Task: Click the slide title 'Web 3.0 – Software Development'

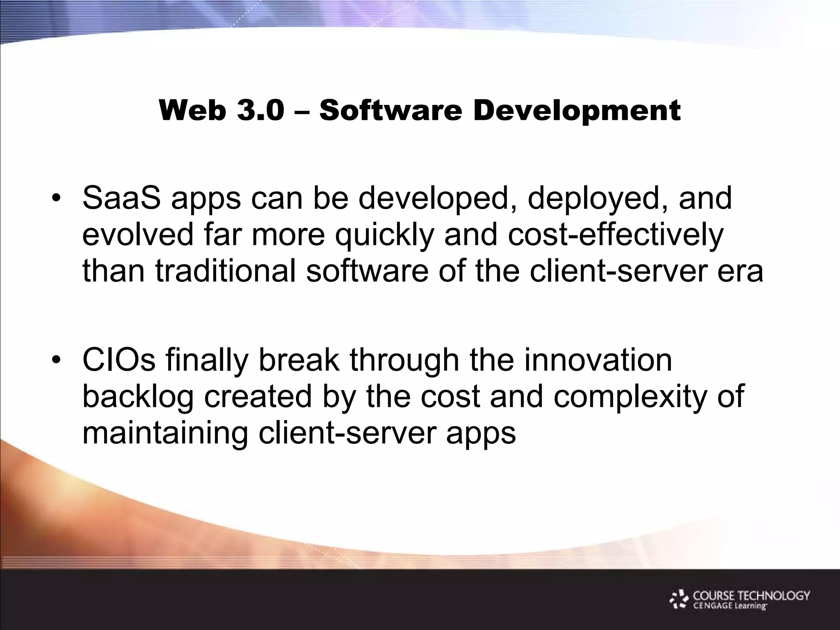Action: 420,111
